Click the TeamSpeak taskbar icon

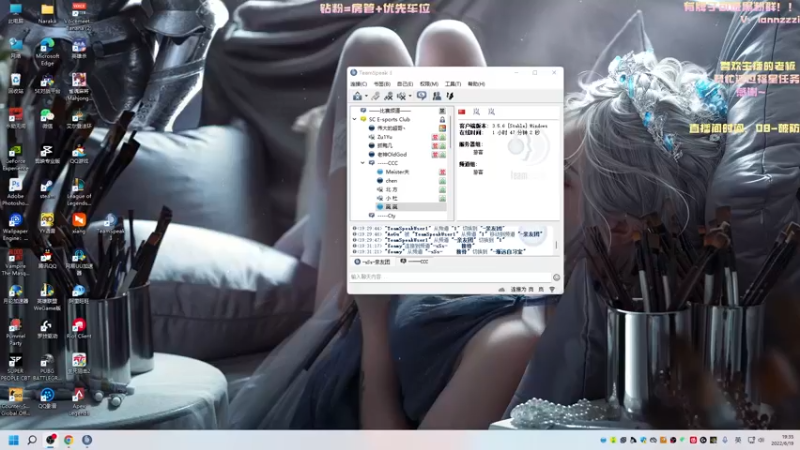(87, 440)
